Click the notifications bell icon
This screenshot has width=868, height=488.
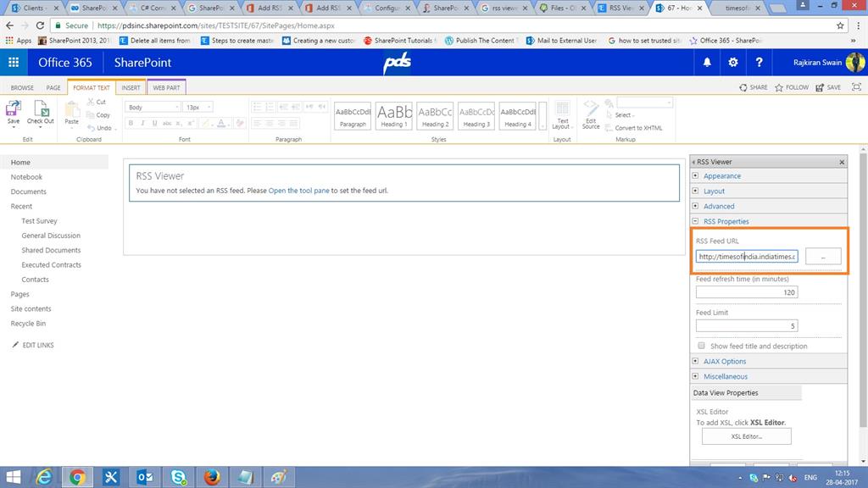709,62
